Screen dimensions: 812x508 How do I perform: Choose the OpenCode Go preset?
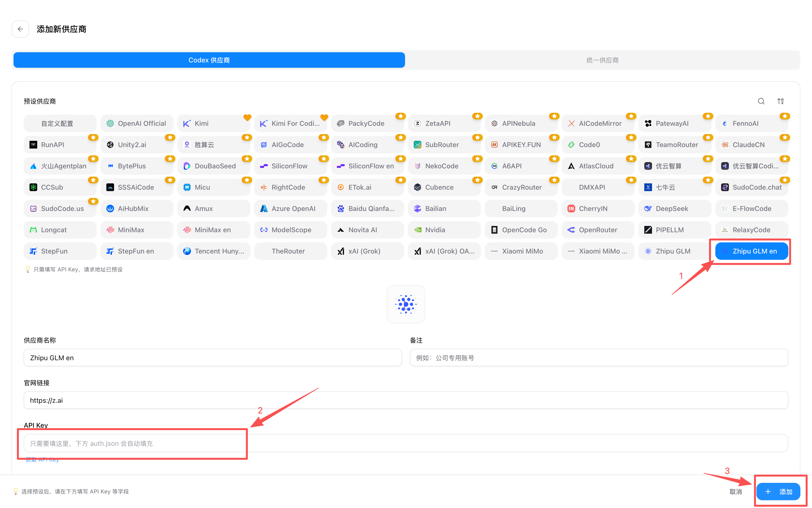coord(521,230)
